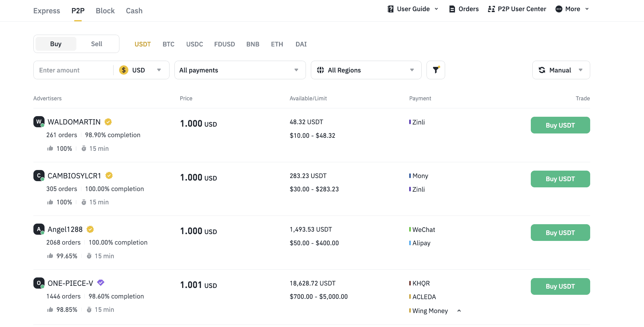This screenshot has width=644, height=327.
Task: Click the manual refresh arrows icon
Action: click(x=542, y=70)
